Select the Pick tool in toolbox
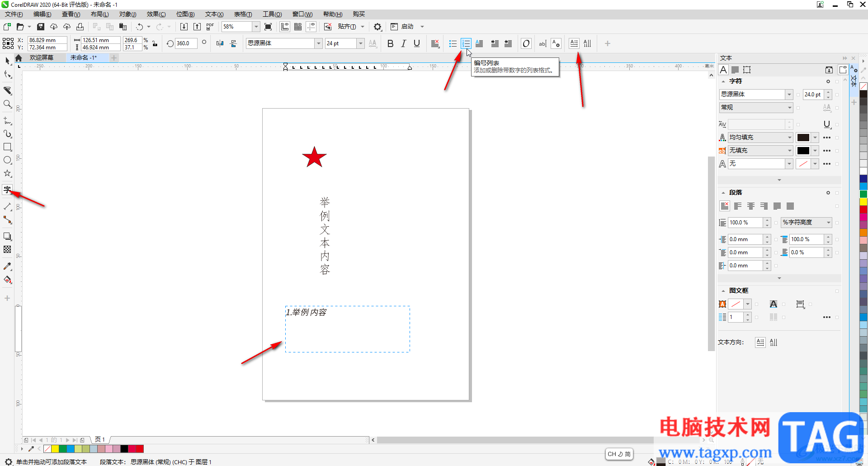The height and width of the screenshot is (466, 868). [x=7, y=61]
